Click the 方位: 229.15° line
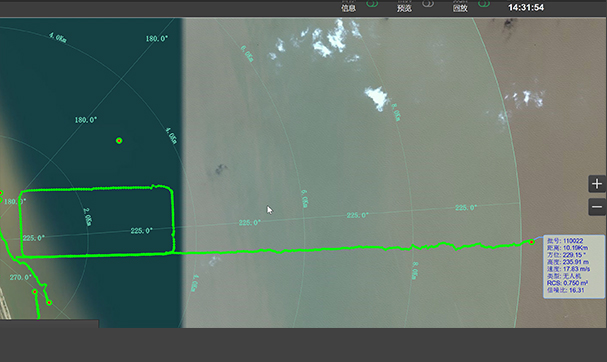 [566, 255]
